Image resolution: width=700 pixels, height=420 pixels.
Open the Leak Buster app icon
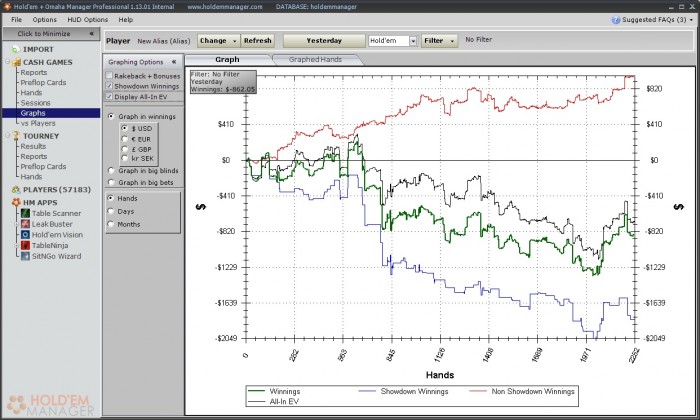pyautogui.click(x=25, y=224)
